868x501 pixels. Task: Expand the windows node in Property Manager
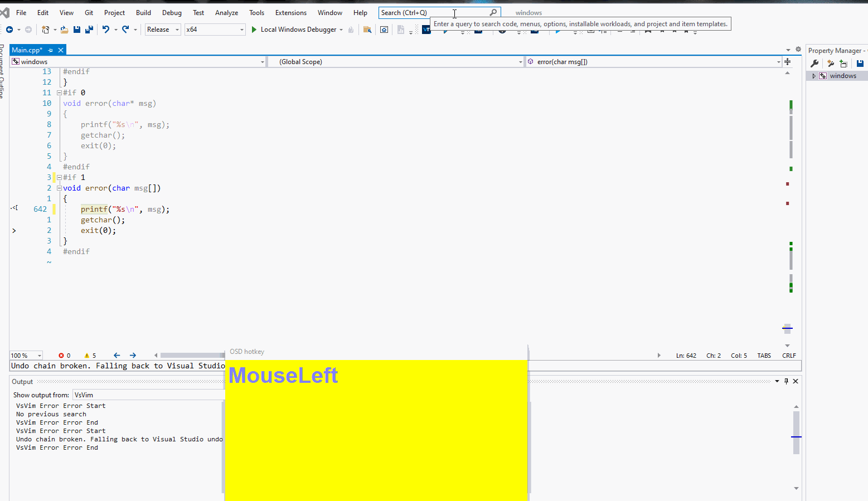[814, 75]
